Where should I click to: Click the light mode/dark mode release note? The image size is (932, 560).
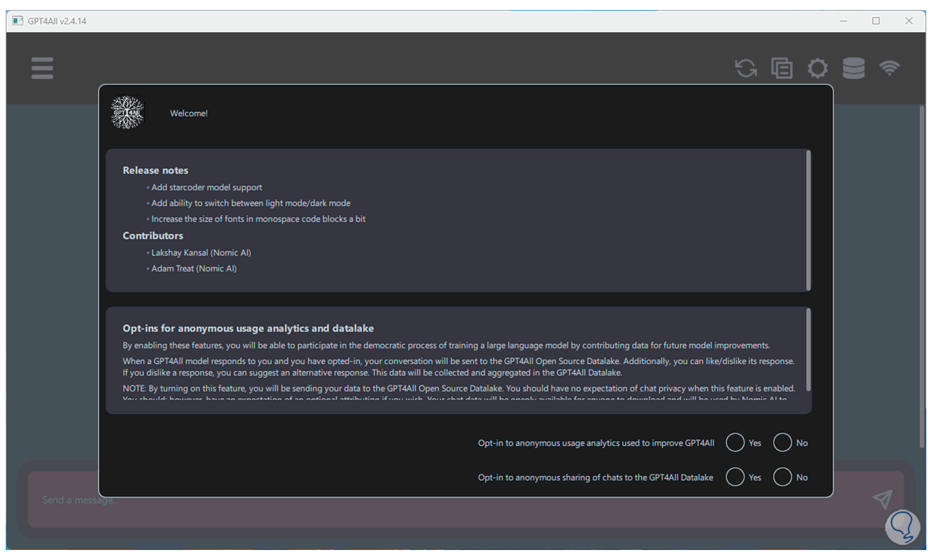point(251,203)
